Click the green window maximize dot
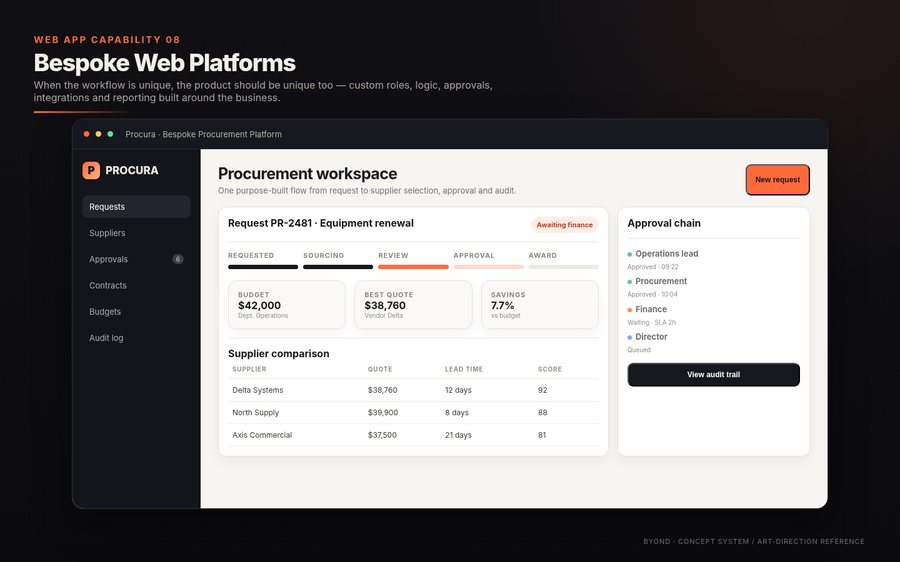Viewport: 900px width, 562px height. [x=110, y=134]
